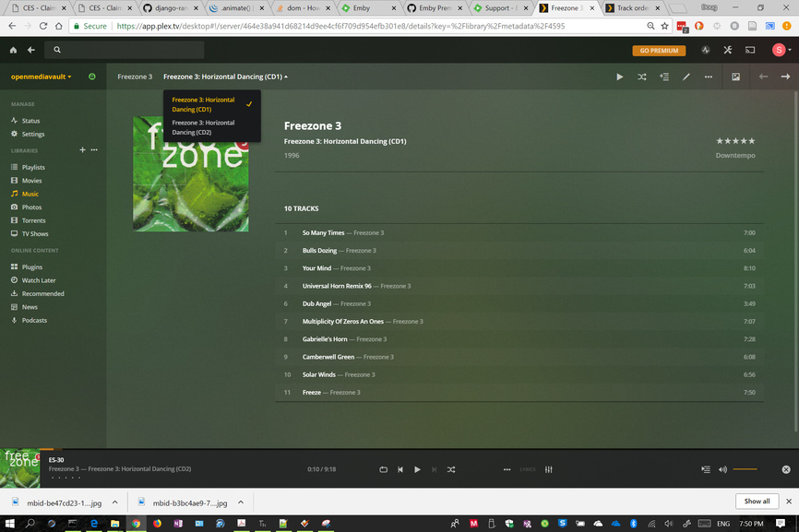Click the GO PREMIUM button
Viewport: 799px width, 532px height.
pos(659,51)
